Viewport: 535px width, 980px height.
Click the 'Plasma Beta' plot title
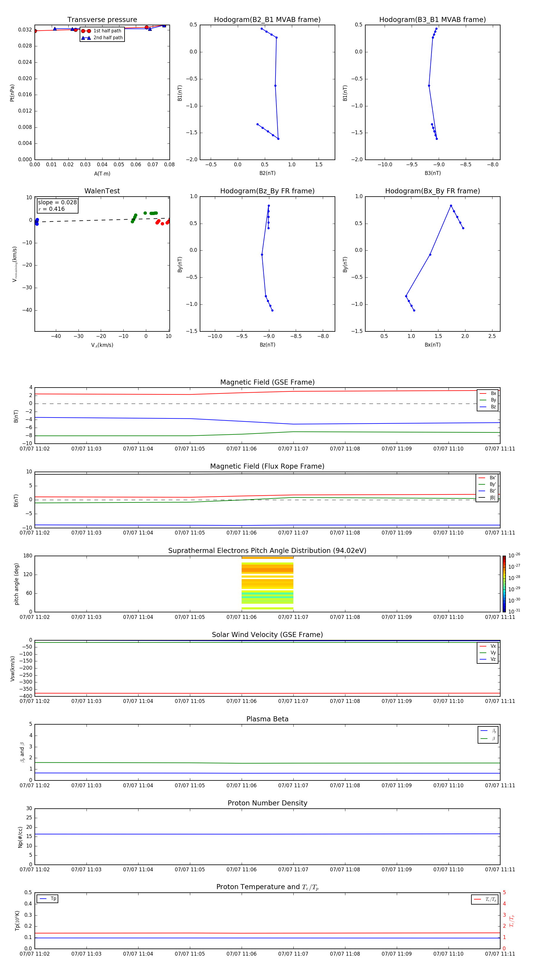click(x=267, y=719)
